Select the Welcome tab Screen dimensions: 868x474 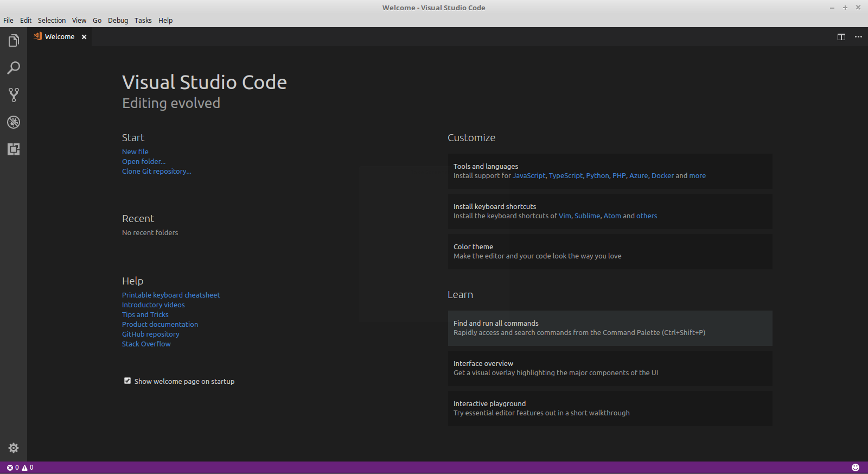pyautogui.click(x=60, y=37)
